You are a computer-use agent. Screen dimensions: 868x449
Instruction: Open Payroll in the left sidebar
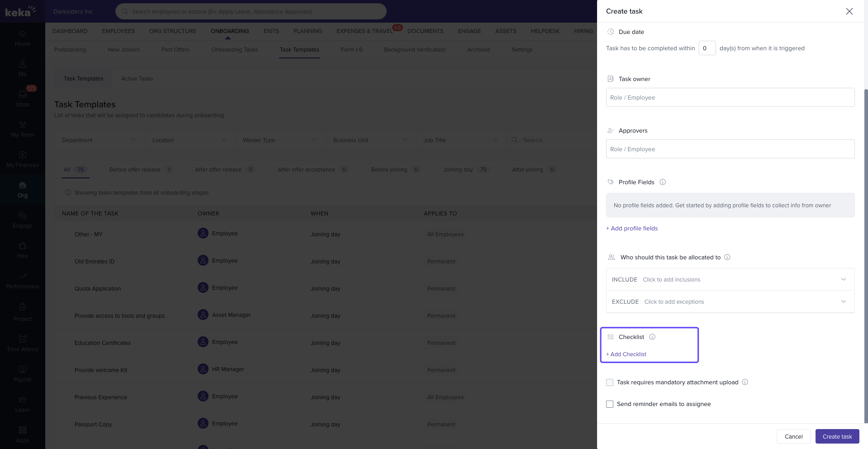tap(23, 373)
